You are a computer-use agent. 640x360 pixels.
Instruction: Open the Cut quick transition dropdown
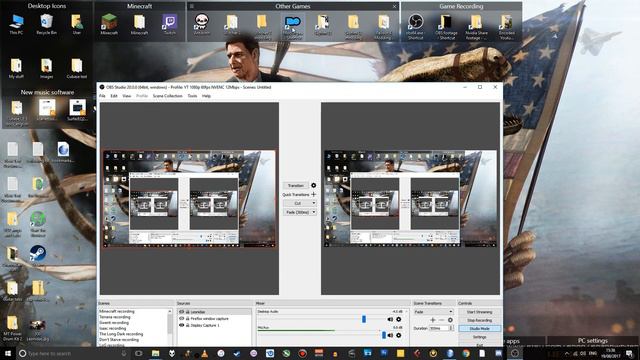[x=300, y=203]
